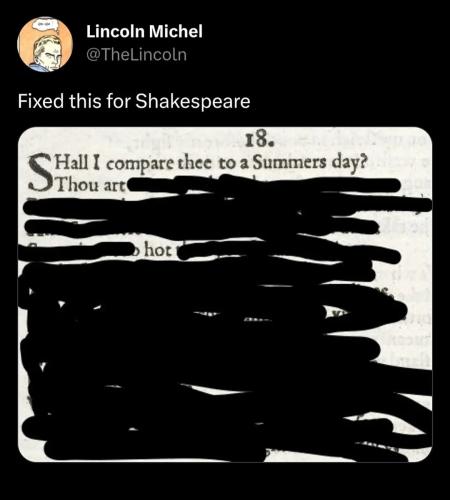Open the Lincoln Michel display name link

pos(144,31)
